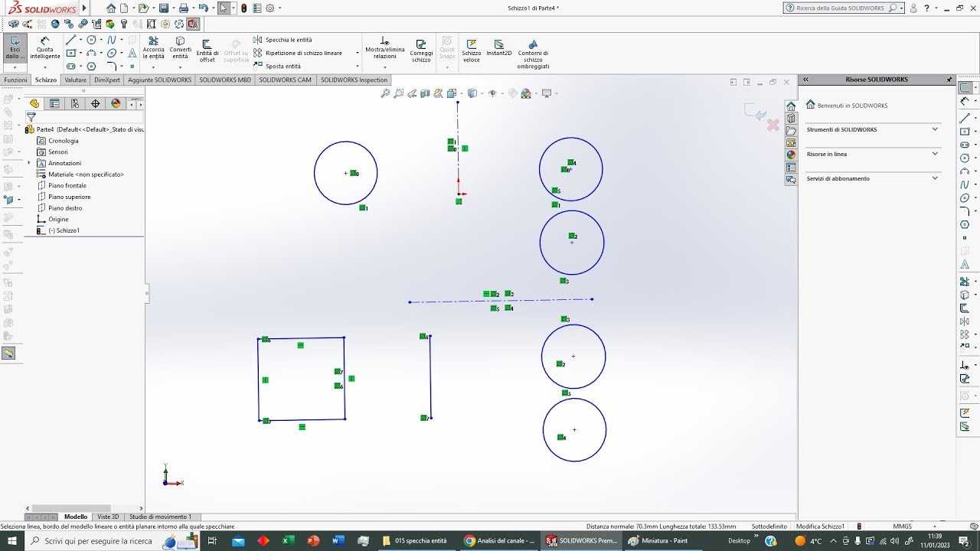Click the Rebuild traffic light icon
The height and width of the screenshot is (551, 980).
(243, 8)
